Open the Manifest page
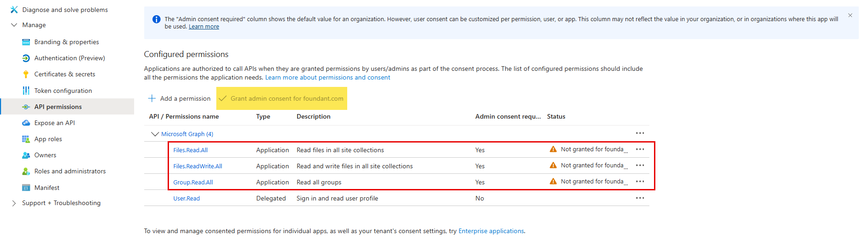Image resolution: width=868 pixels, height=246 pixels. click(47, 188)
